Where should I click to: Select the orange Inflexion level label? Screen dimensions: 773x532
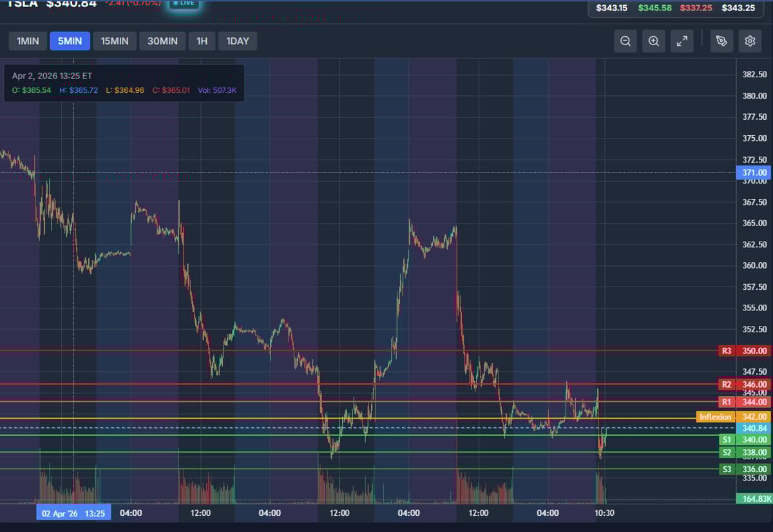[715, 417]
